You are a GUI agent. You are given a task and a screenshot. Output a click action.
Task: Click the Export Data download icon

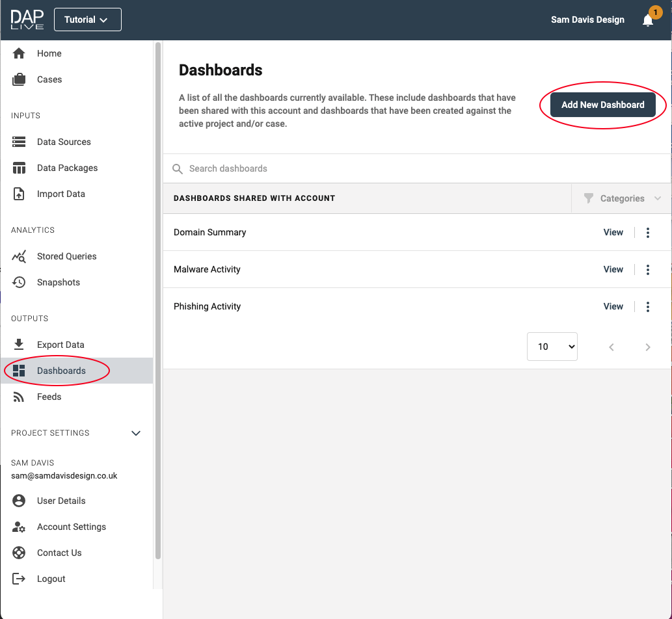click(19, 345)
